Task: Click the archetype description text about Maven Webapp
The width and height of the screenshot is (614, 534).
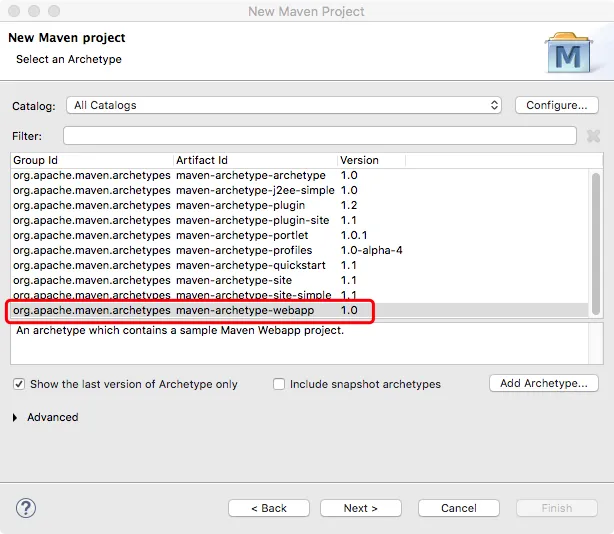Action: coord(180,330)
